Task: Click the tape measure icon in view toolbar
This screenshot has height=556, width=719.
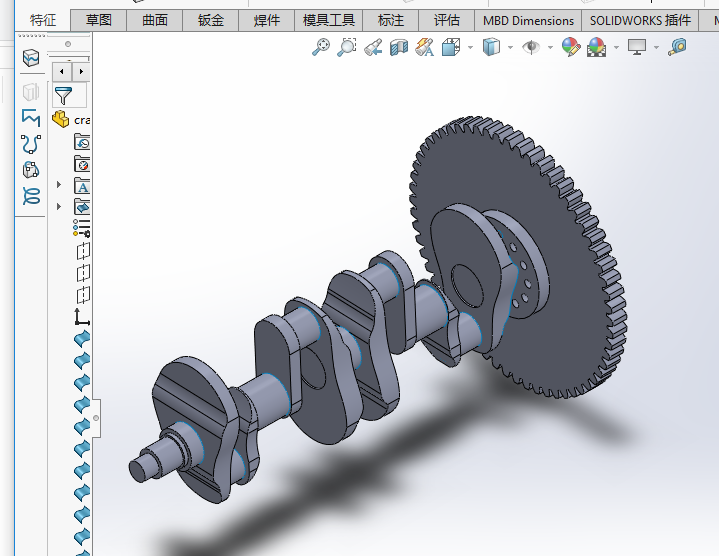Action: [x=678, y=46]
